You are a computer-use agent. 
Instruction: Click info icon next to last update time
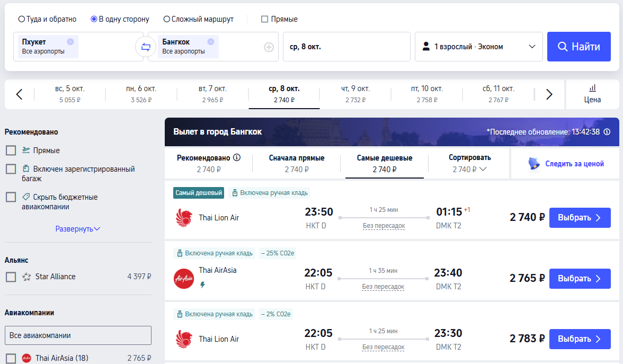coord(607,132)
